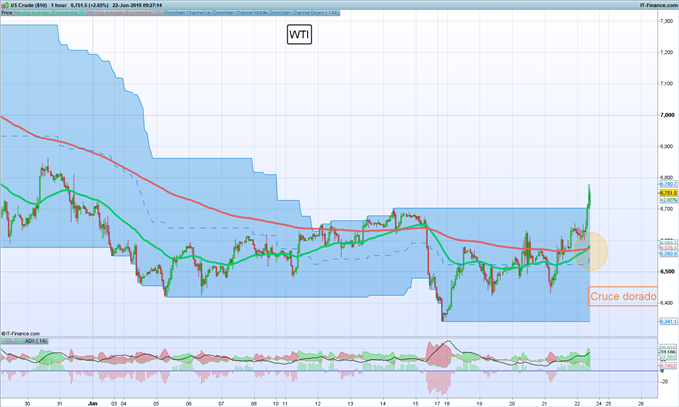
Task: Click the Jun label on time axis
Action: [x=92, y=403]
